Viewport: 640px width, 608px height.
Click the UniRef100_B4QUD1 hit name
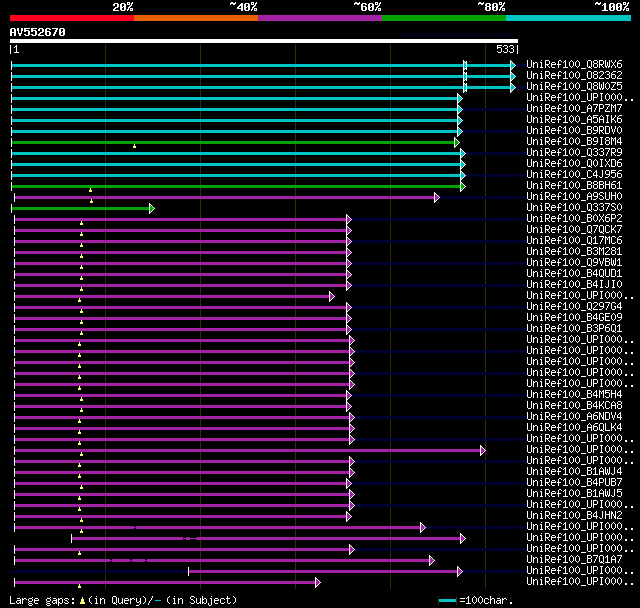(x=574, y=274)
